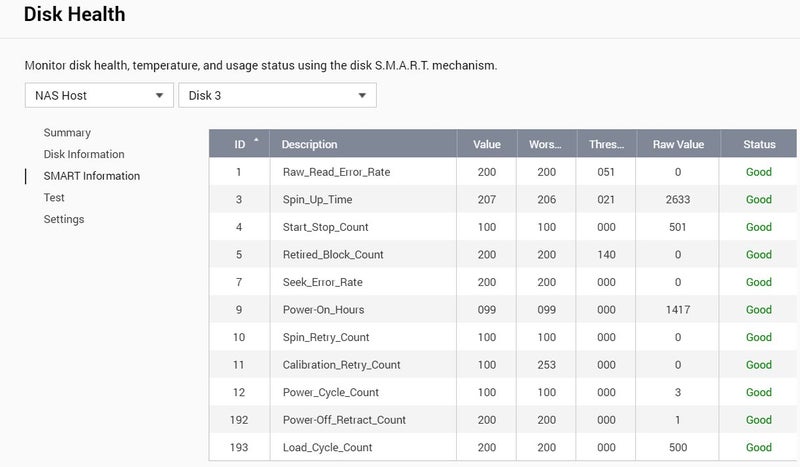Click the Retired_Block_Count entry

coord(333,254)
